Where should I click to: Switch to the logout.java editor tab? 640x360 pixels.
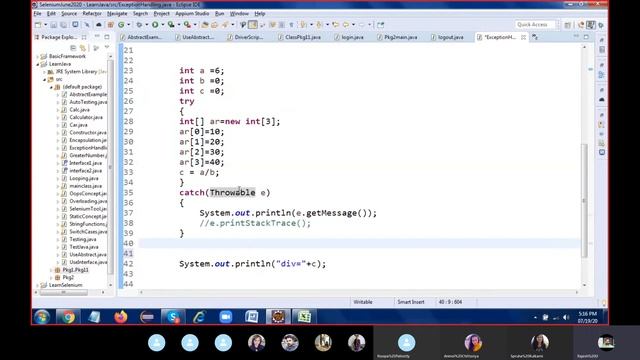coord(447,37)
